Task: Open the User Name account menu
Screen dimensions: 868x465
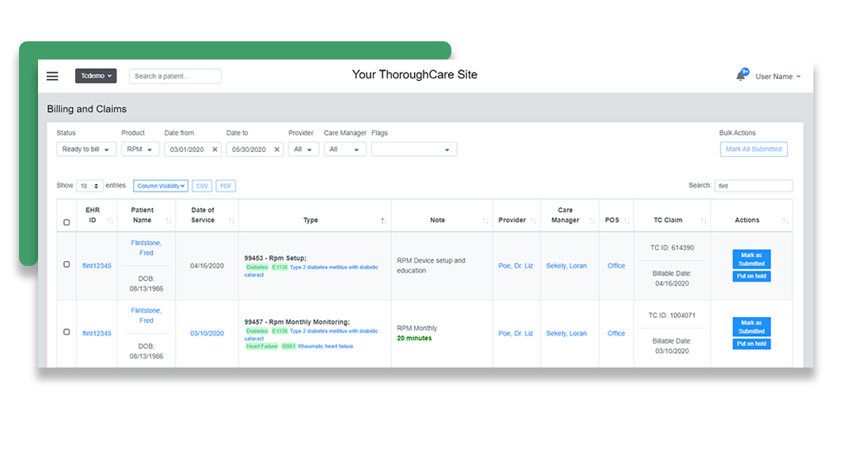Action: pos(777,77)
